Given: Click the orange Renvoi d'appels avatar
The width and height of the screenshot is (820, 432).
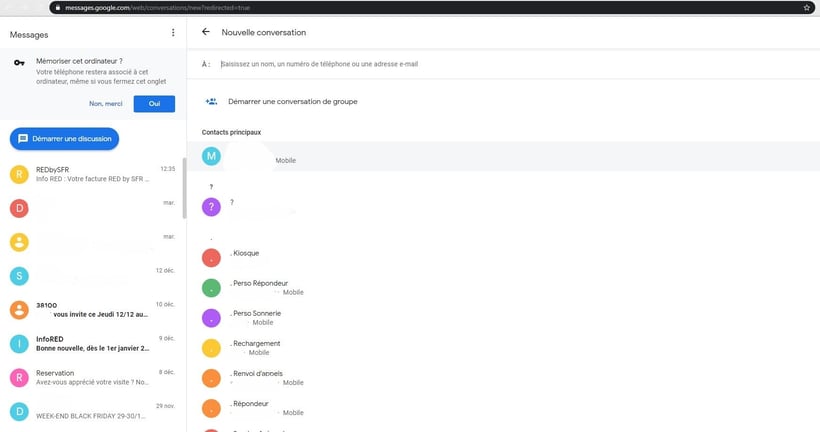Looking at the screenshot, I should click(211, 378).
